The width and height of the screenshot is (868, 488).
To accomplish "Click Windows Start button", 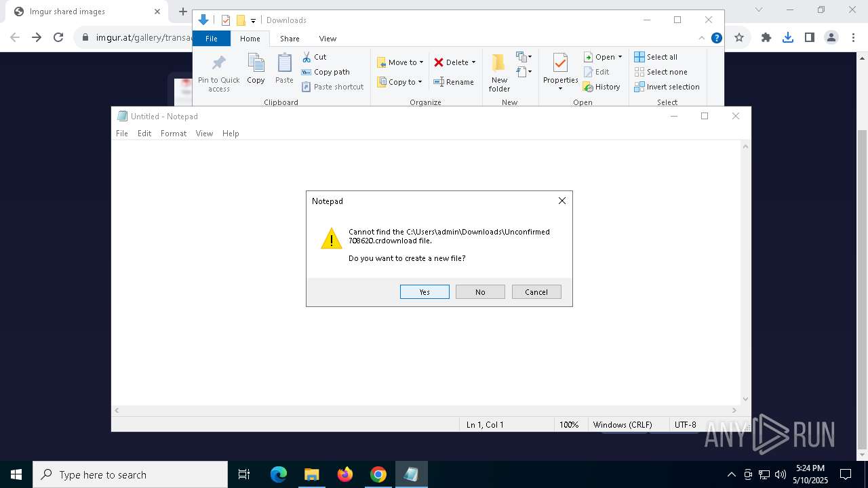I will click(x=16, y=474).
